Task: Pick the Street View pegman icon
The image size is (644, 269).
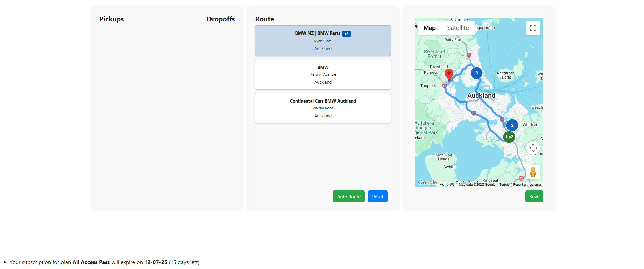Action: (533, 172)
